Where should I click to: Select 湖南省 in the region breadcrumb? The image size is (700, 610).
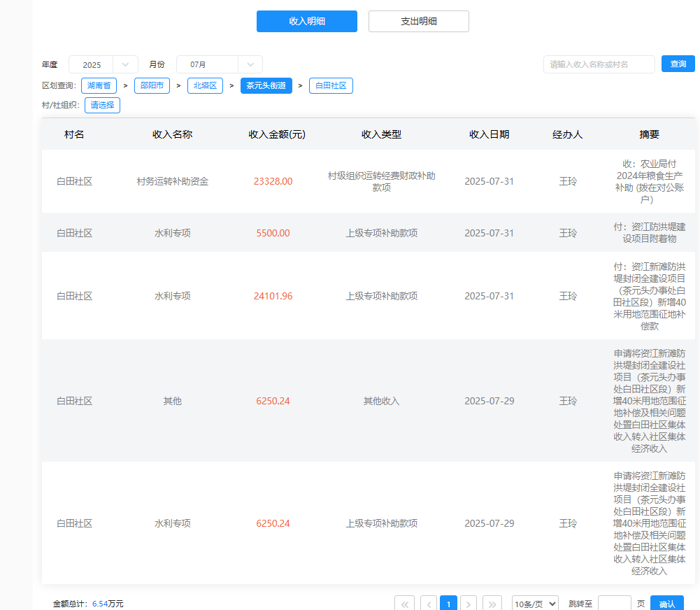pyautogui.click(x=99, y=85)
